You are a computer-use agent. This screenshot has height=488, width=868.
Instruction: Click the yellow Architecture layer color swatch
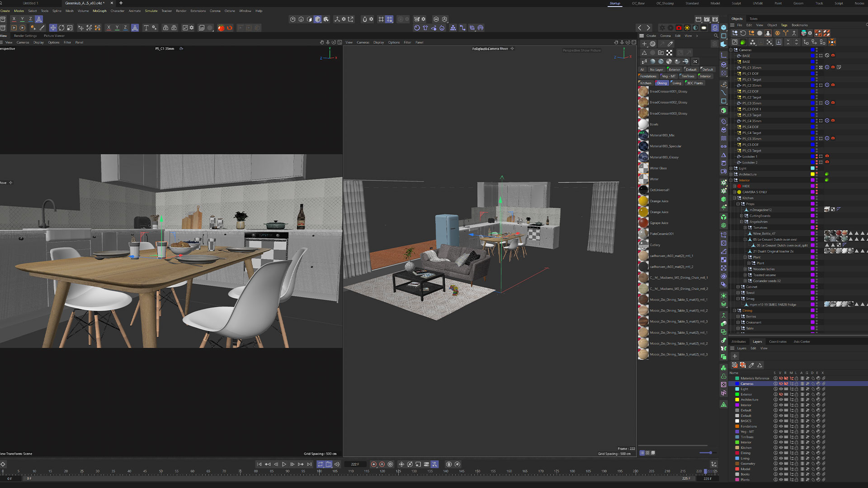737,400
